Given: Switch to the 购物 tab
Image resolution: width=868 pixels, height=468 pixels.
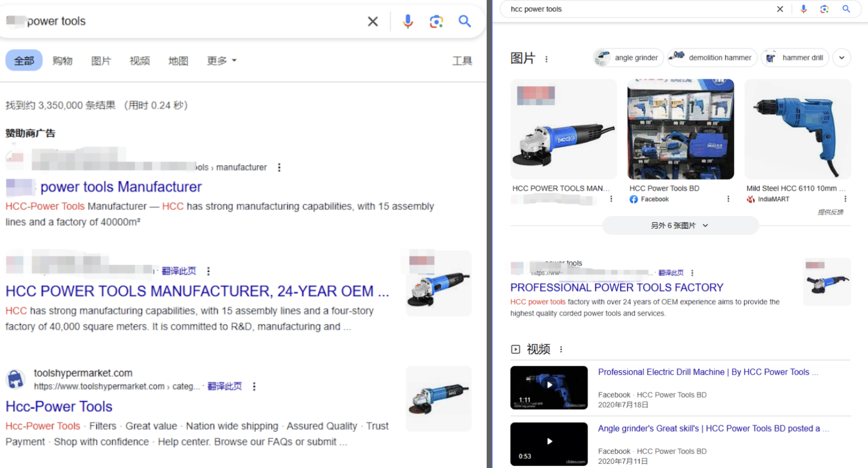Looking at the screenshot, I should pos(63,61).
